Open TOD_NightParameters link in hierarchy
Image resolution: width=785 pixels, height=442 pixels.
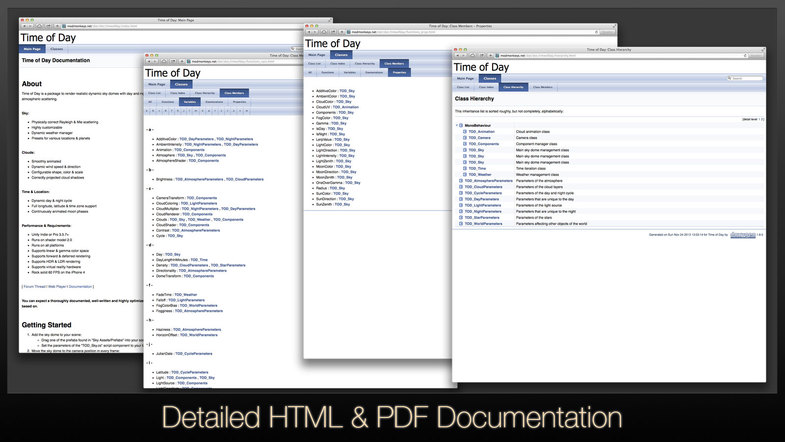pos(483,211)
